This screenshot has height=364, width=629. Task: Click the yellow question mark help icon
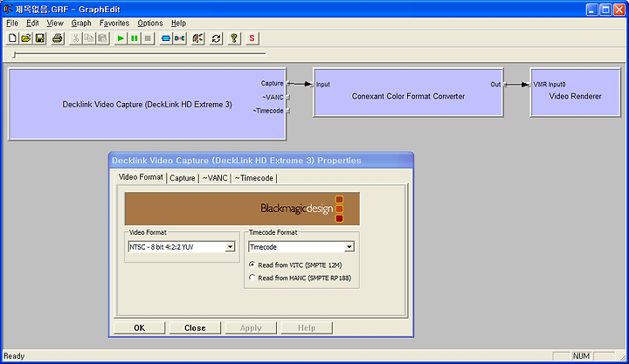click(x=234, y=38)
